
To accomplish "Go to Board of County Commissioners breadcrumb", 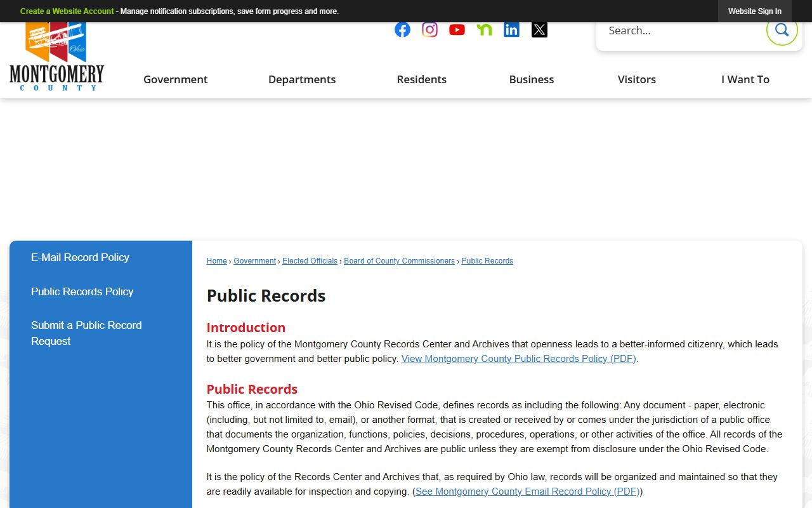I will [400, 261].
